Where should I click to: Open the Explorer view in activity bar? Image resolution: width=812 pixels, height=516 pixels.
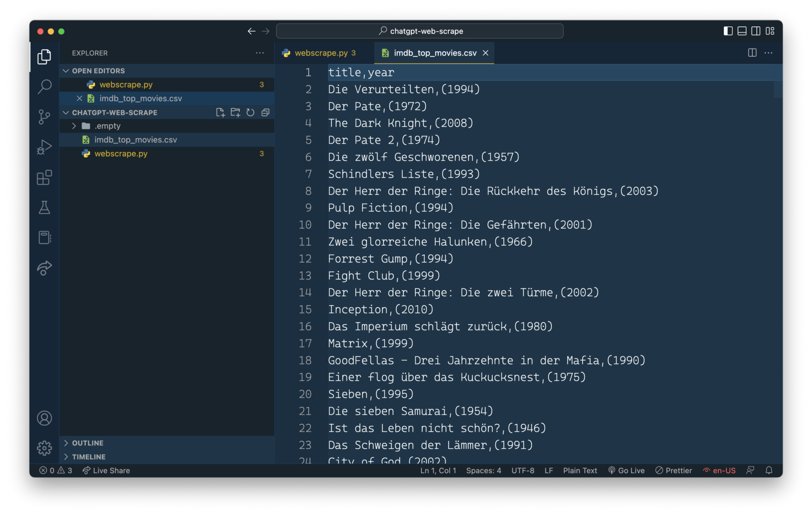44,56
